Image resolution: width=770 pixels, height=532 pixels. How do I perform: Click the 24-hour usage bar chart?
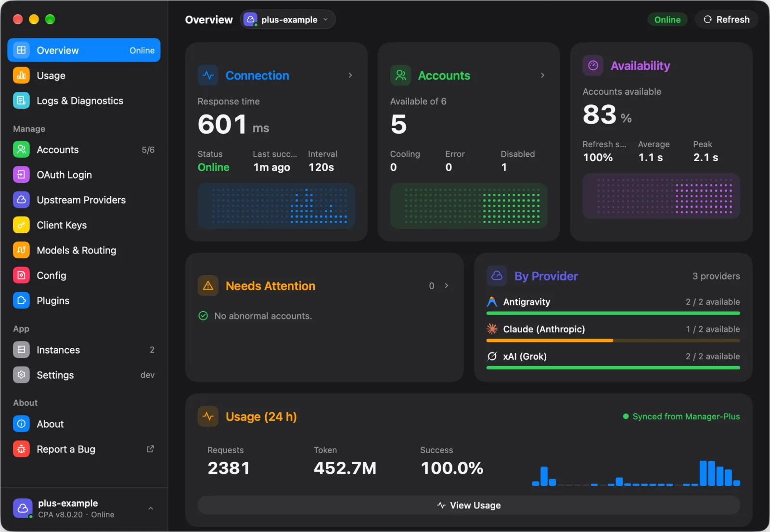coord(636,473)
